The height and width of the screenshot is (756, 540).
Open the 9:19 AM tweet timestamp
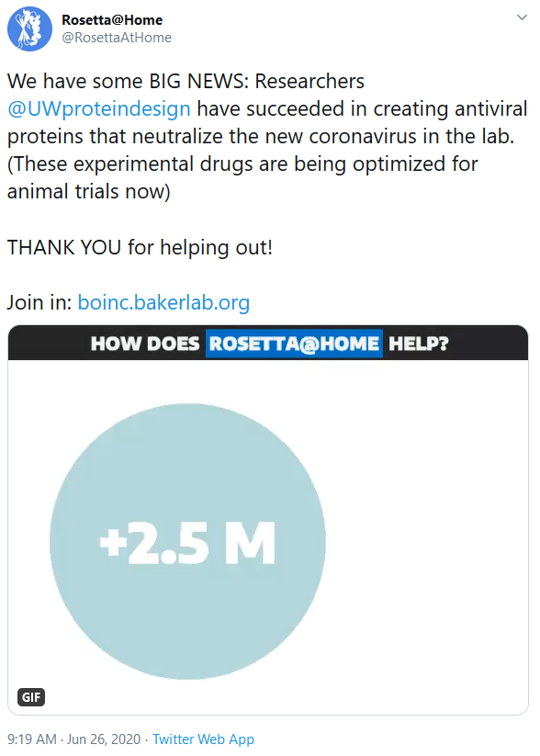pos(32,739)
